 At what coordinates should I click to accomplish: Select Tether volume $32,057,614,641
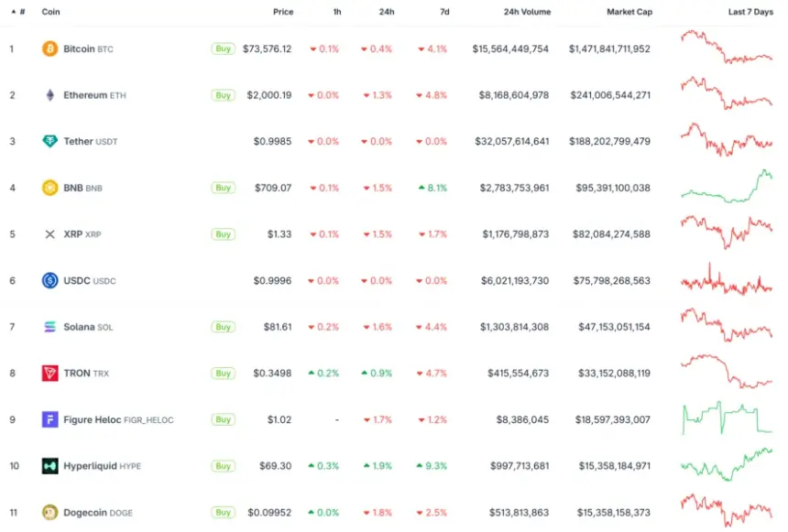point(512,141)
